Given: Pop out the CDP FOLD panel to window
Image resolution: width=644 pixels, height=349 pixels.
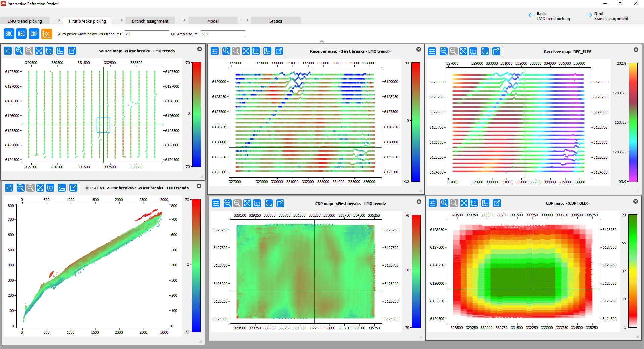Looking at the screenshot, I should [x=497, y=203].
